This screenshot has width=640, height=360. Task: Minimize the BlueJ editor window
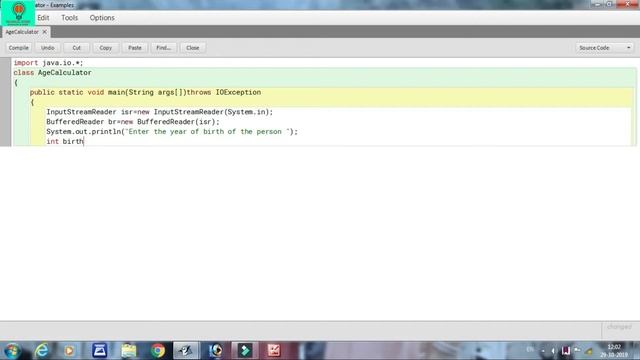597,4
